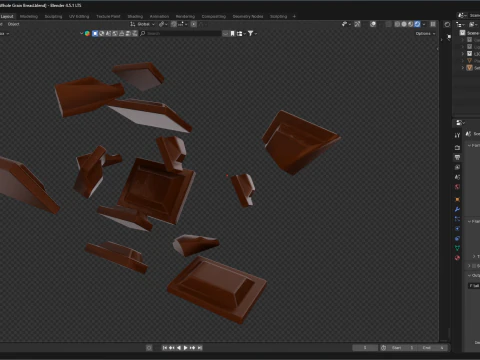The image size is (480, 360).
Task: Select the box select mode icon
Action: pyautogui.click(x=95, y=33)
